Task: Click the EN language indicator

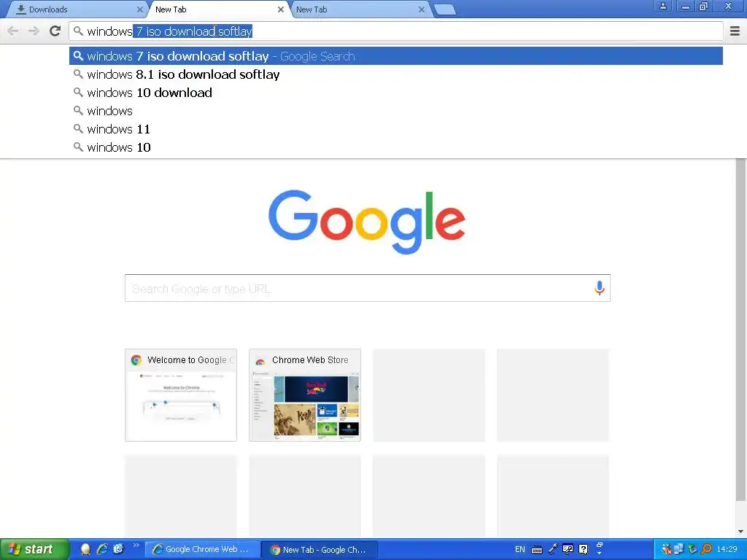Action: click(519, 550)
